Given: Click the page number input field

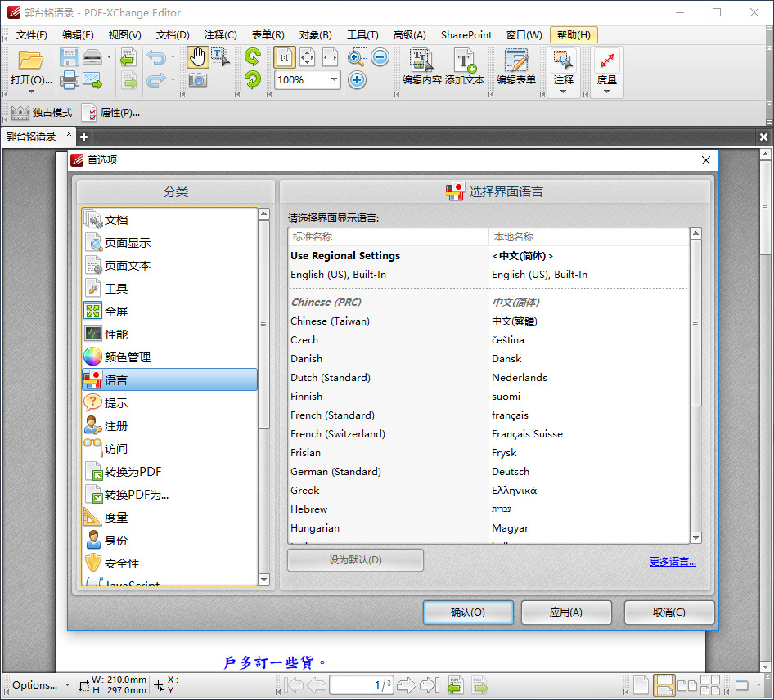Looking at the screenshot, I should (x=362, y=684).
